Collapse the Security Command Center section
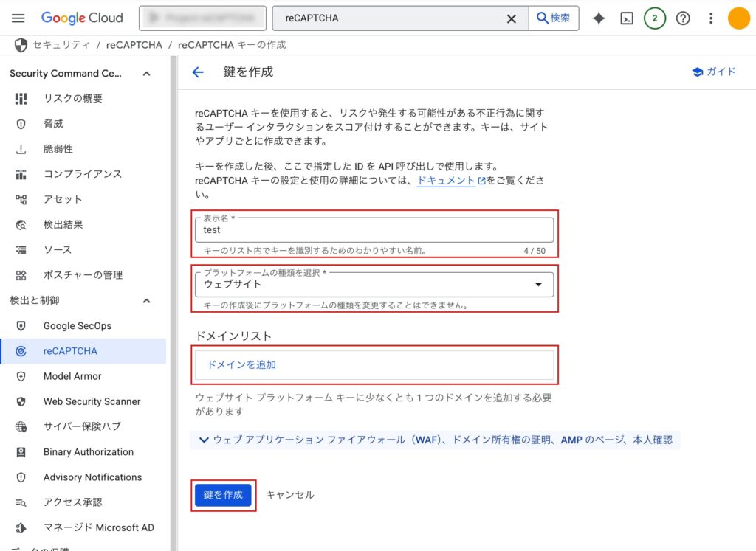The height and width of the screenshot is (551, 756). pyautogui.click(x=147, y=74)
